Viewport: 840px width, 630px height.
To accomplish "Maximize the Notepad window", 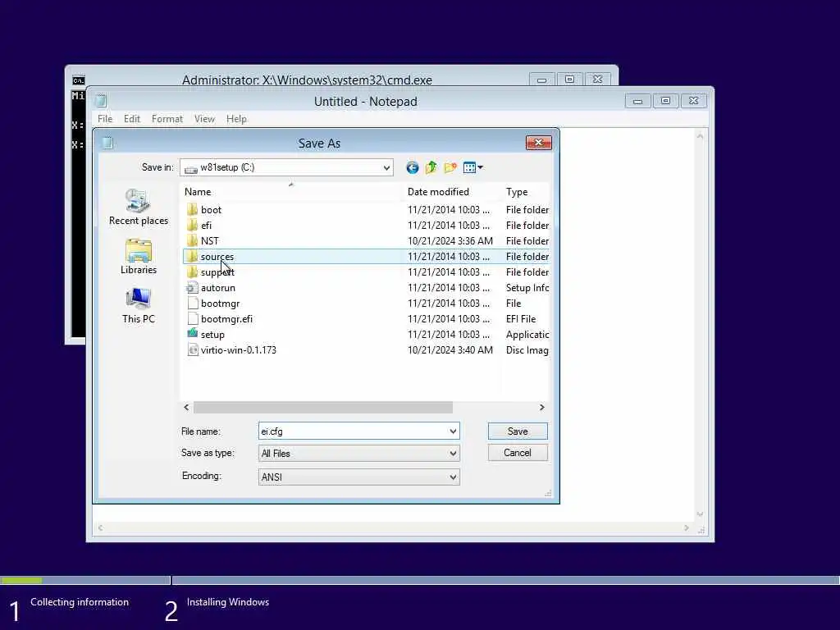I will pyautogui.click(x=665, y=101).
